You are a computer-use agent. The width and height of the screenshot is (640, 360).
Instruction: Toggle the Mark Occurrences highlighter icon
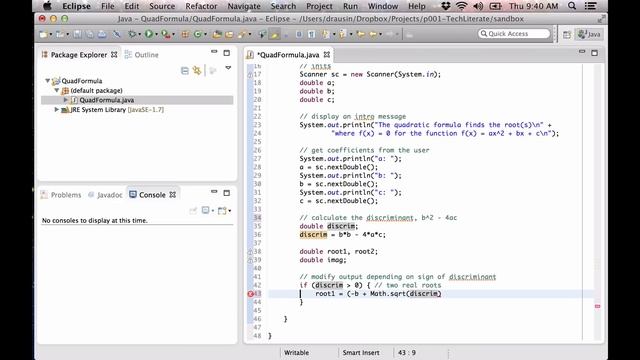click(274, 34)
